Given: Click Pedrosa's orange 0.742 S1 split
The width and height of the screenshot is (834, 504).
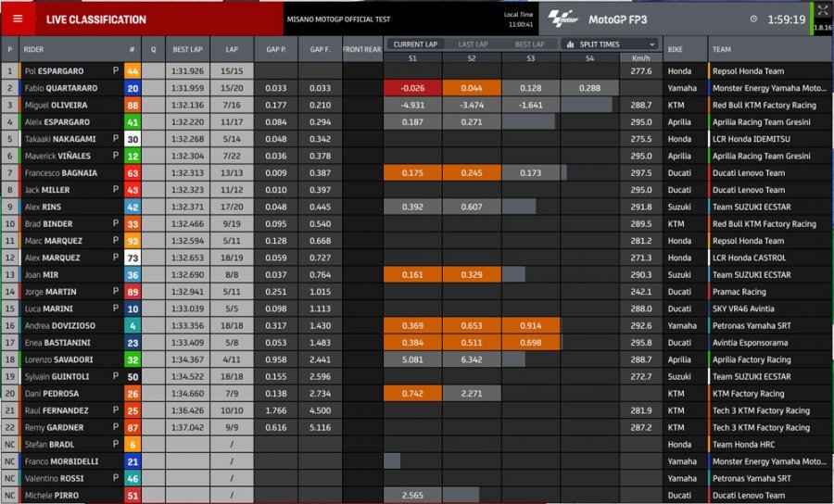Looking at the screenshot, I should (412, 394).
